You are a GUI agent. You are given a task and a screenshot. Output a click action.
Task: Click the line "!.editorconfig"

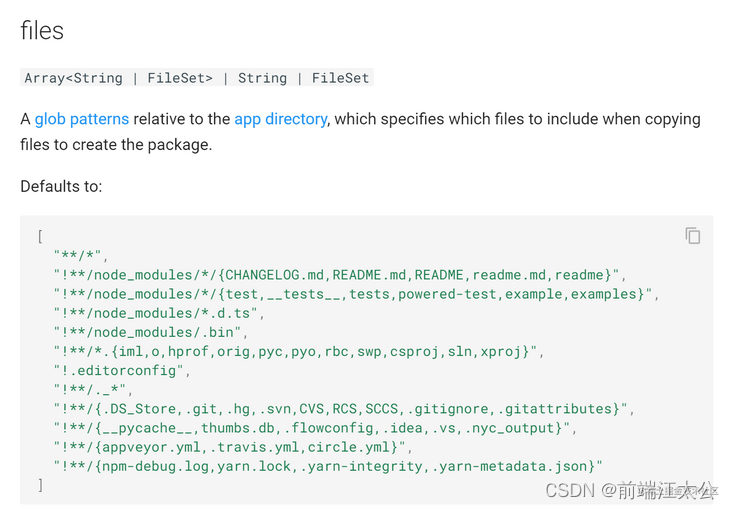click(121, 371)
